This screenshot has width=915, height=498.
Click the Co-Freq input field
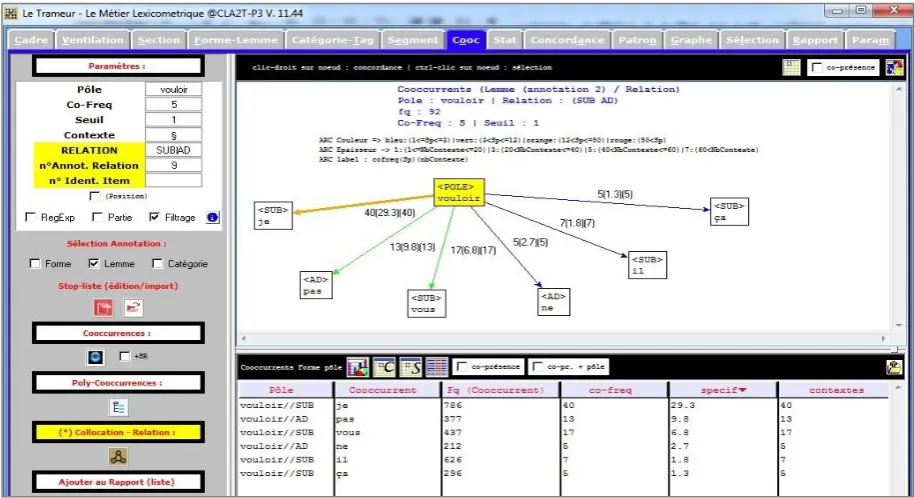[x=173, y=105]
